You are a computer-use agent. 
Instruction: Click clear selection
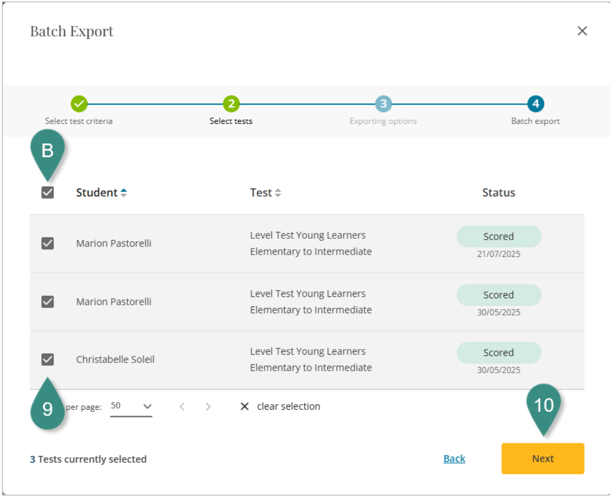pyautogui.click(x=280, y=407)
